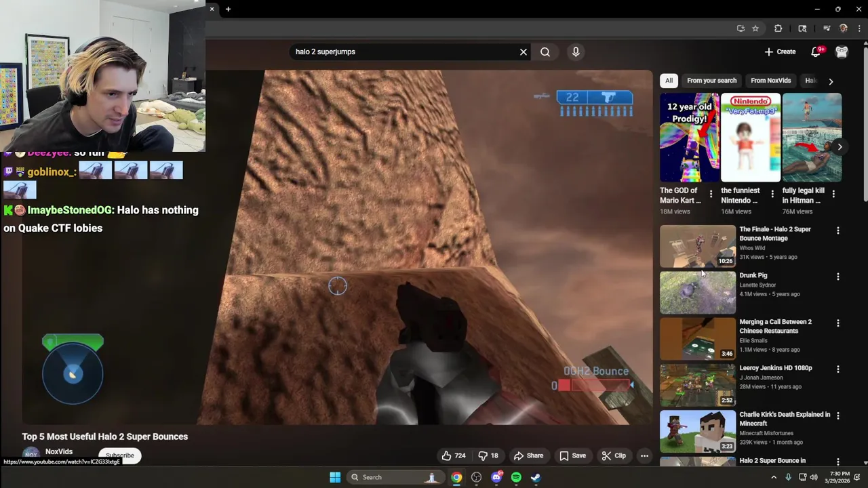Open options for The Finale video
This screenshot has height=488, width=868.
(837, 230)
